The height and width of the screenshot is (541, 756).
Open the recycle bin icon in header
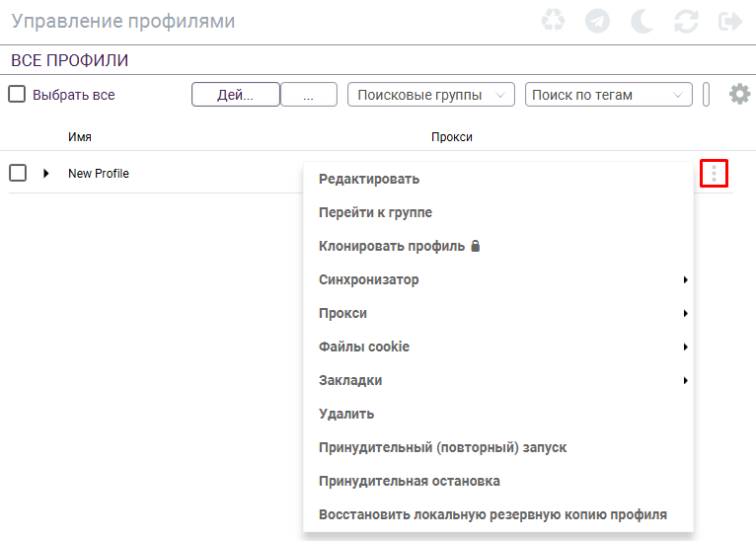[x=553, y=21]
